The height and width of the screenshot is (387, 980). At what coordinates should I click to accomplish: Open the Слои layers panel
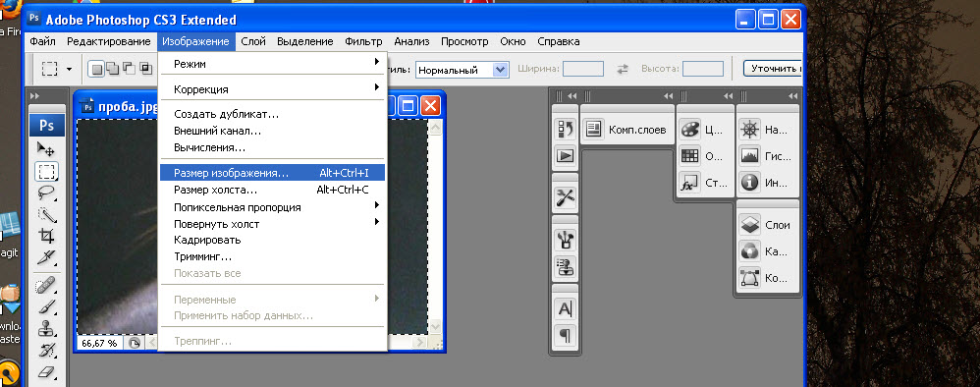tap(768, 225)
